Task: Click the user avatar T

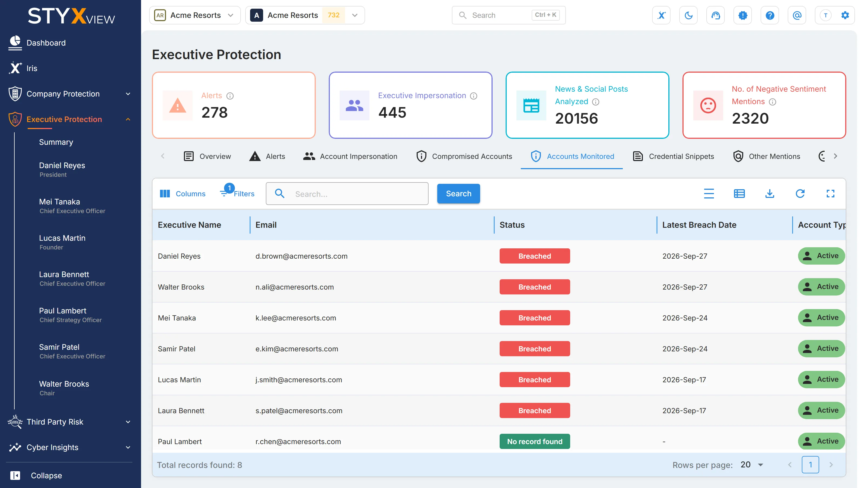Action: click(825, 15)
